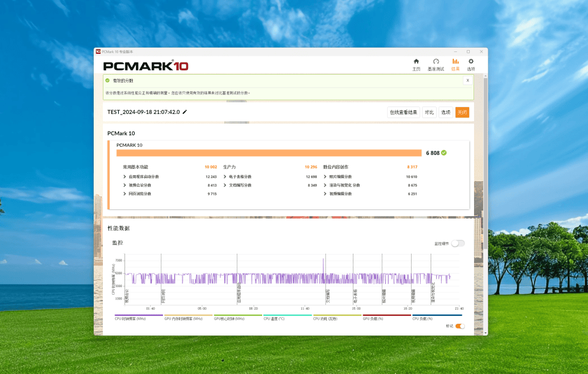Click the 视频会议 marker line in chart
This screenshot has height=374, width=588.
point(125,279)
